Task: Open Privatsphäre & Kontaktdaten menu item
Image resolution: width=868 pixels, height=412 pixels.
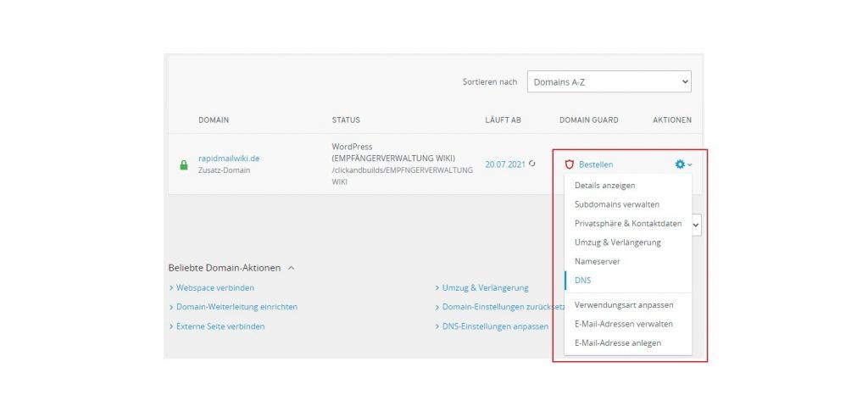Action: pyautogui.click(x=627, y=223)
